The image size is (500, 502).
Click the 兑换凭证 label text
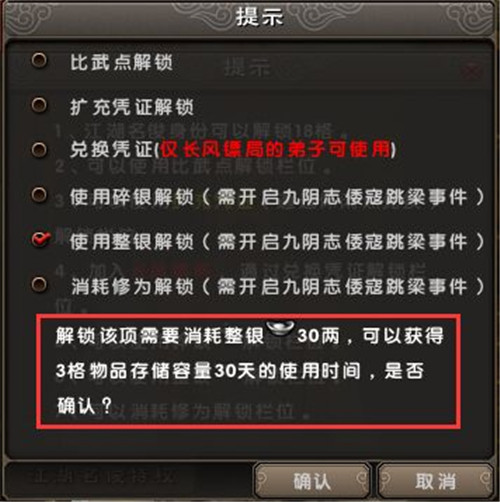coord(112,149)
